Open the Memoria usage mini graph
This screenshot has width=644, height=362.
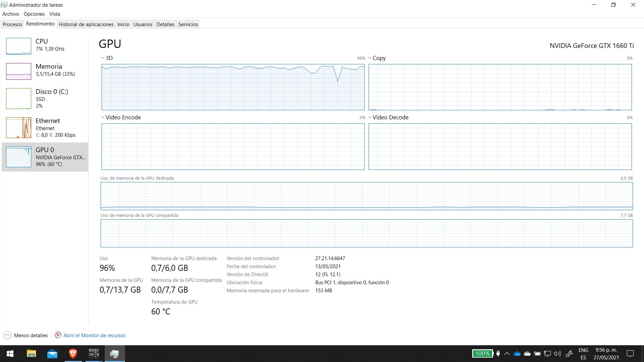click(18, 71)
